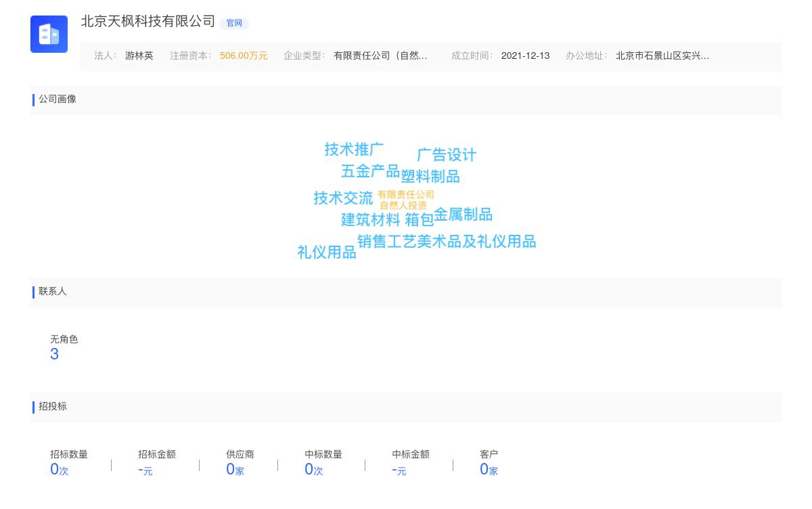Click the 中标金额 -元 value
Screen dimensions: 812x509
(x=399, y=470)
